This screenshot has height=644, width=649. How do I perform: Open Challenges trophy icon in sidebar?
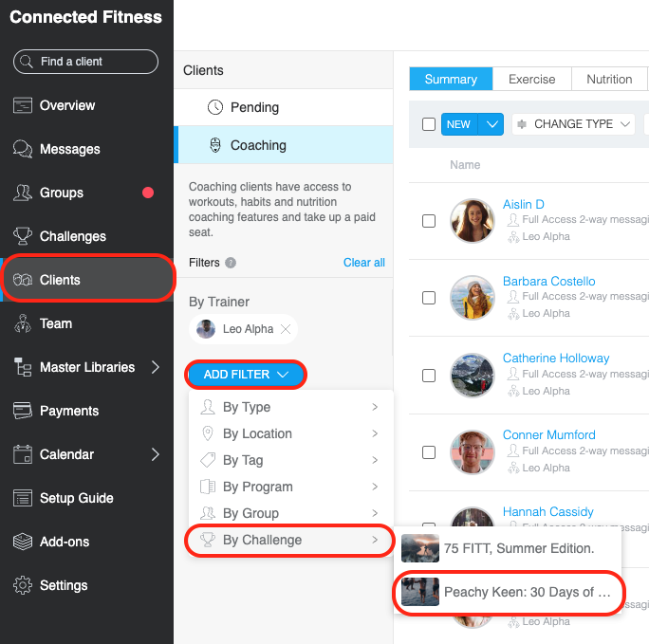point(23,236)
